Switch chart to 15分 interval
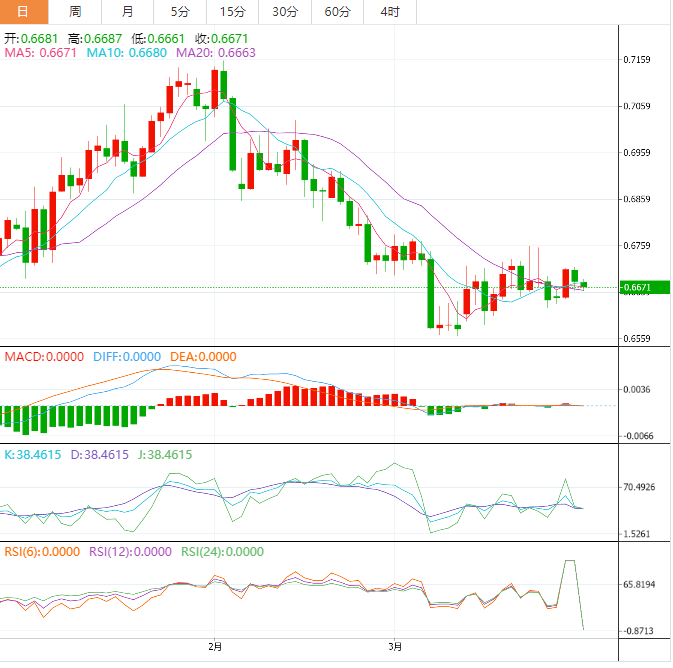 click(231, 12)
